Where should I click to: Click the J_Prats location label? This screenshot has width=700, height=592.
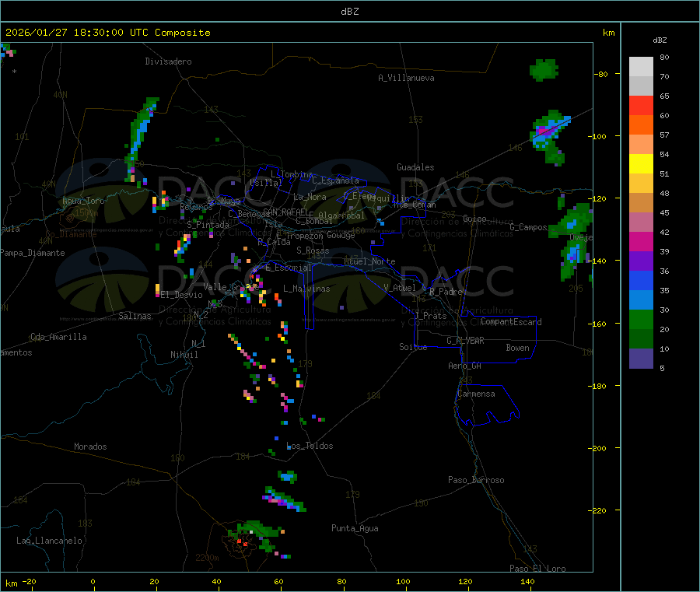pyautogui.click(x=431, y=315)
